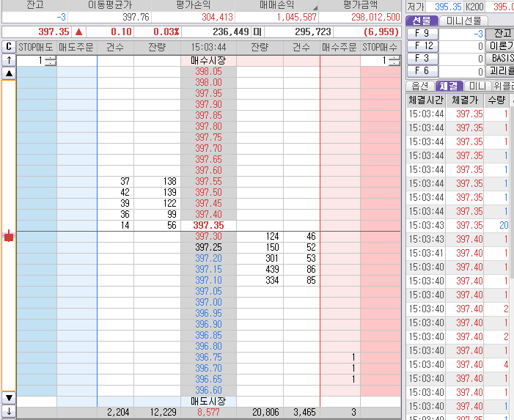The height and width of the screenshot is (420, 514).
Task: Click the 매매손익 header sort triangle
Action: click(315, 8)
